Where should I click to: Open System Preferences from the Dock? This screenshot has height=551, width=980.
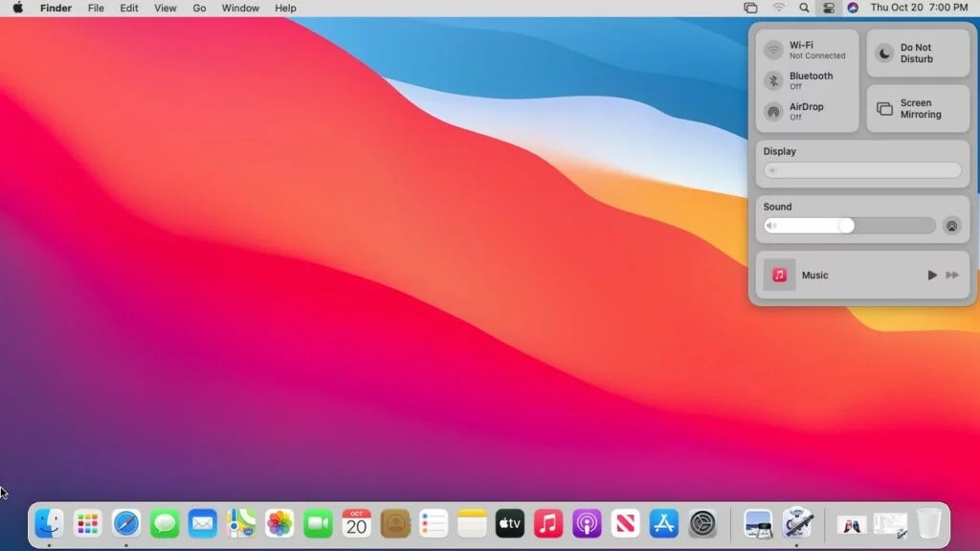pyautogui.click(x=702, y=523)
